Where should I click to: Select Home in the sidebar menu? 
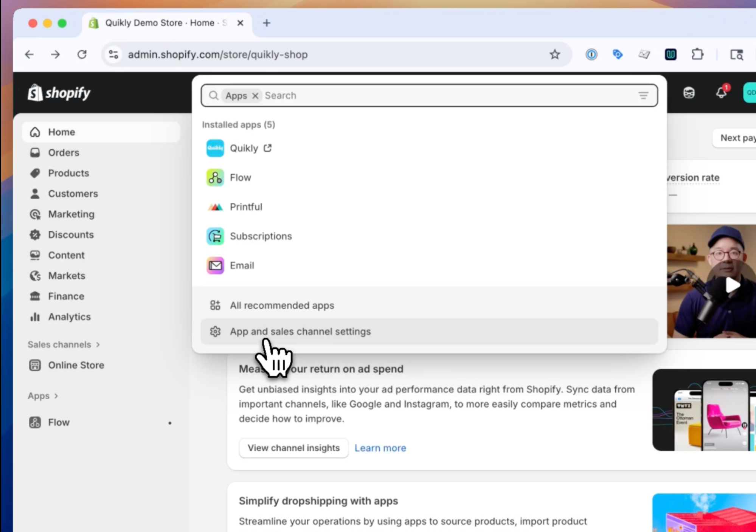61,132
